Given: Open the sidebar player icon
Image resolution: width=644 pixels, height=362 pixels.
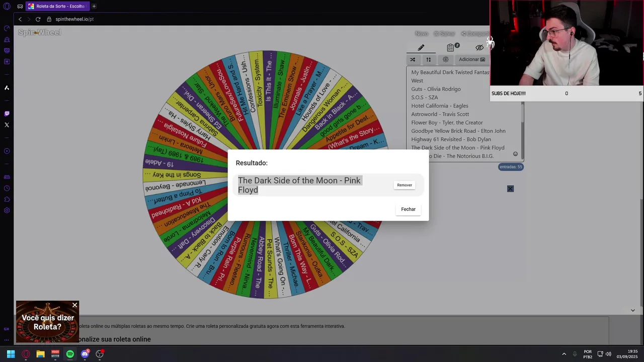Looking at the screenshot, I should coord(7,151).
